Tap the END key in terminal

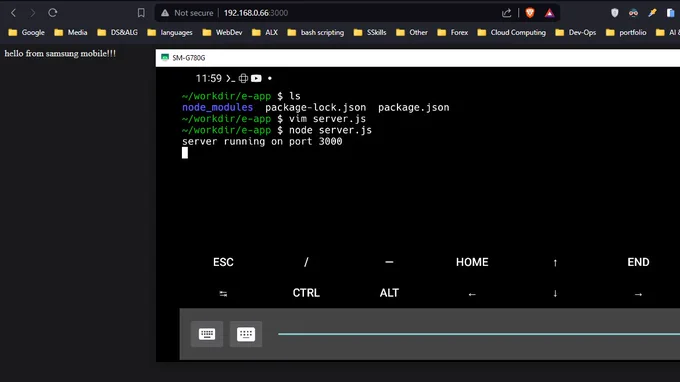tap(638, 262)
